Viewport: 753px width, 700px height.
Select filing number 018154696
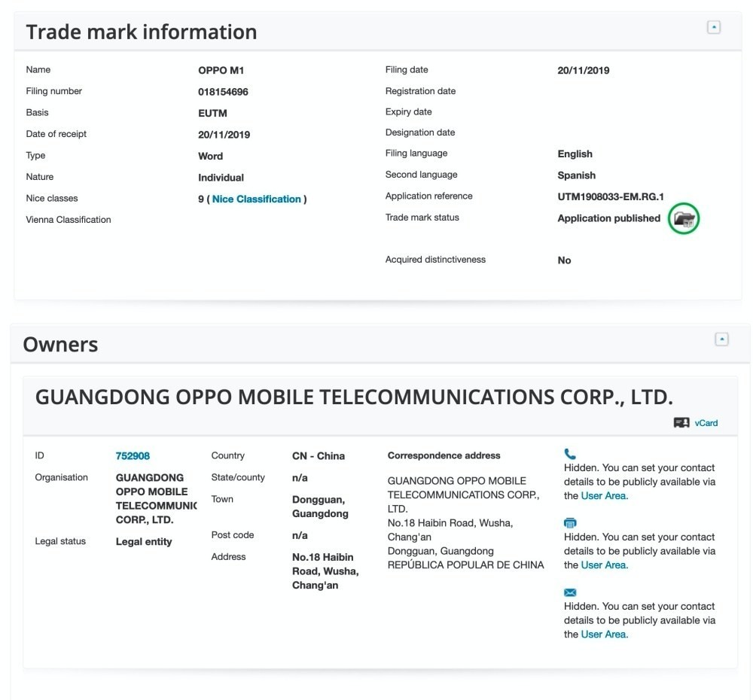click(x=223, y=92)
